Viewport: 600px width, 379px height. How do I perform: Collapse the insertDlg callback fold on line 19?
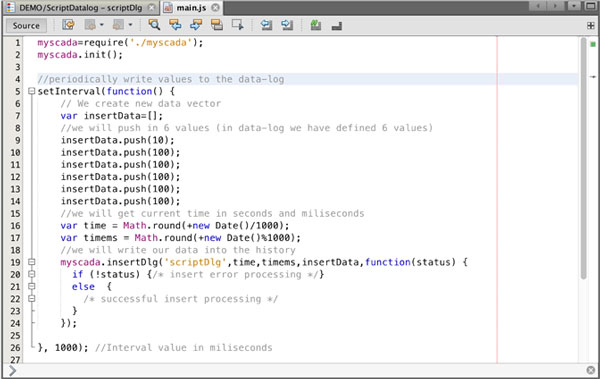point(31,262)
